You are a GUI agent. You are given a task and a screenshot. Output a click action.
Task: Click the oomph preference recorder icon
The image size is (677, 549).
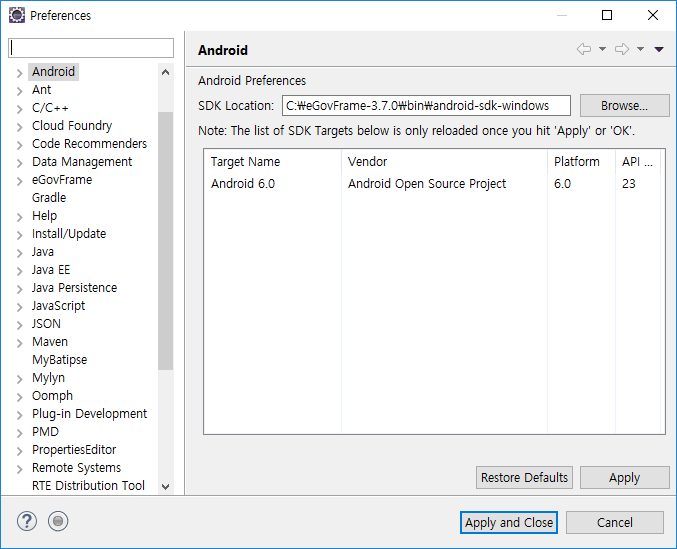point(58,521)
